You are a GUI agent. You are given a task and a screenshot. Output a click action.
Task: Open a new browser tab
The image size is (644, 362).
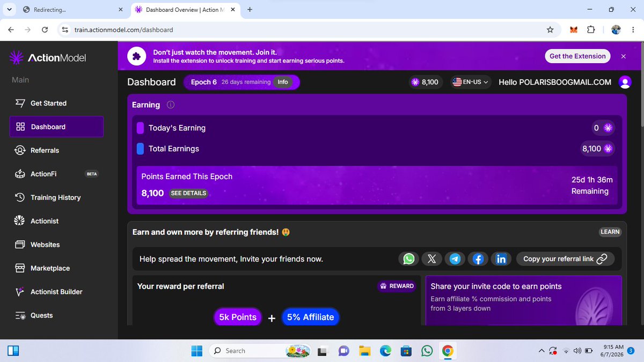[x=250, y=10]
